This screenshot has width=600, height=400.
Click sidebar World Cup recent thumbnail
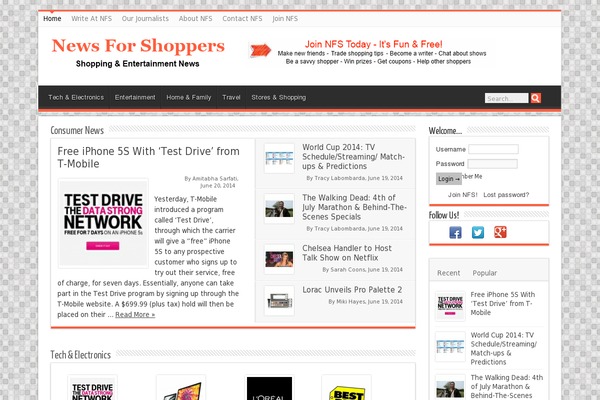450,346
